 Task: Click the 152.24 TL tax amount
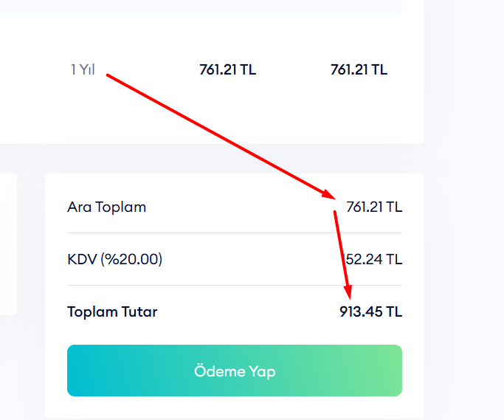pos(371,259)
